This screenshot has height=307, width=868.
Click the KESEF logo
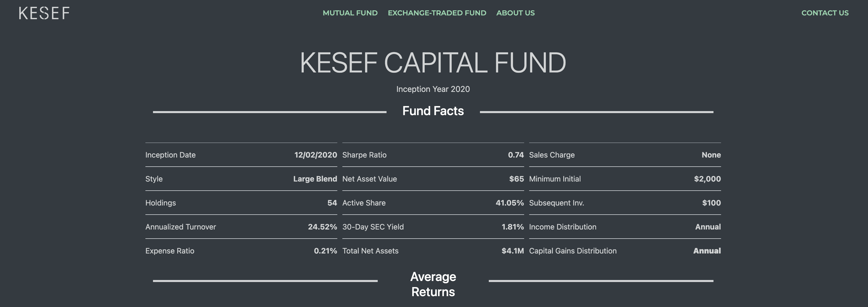(x=44, y=13)
